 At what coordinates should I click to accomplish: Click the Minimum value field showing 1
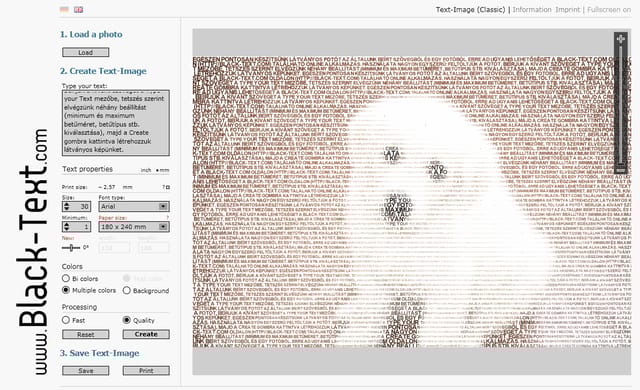[80, 226]
